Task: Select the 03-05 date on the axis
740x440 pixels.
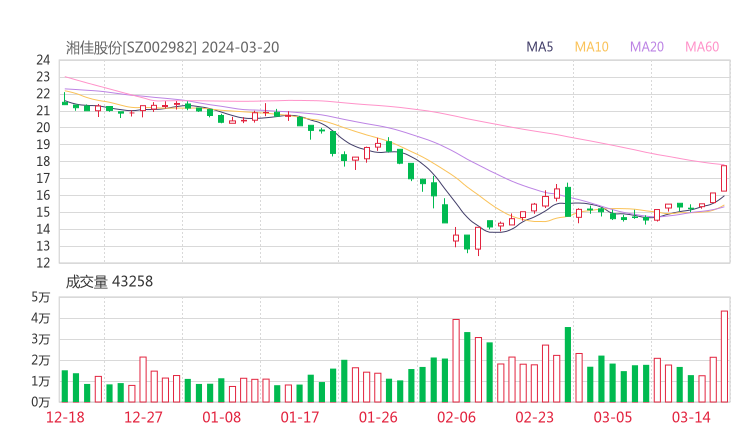Action: (x=612, y=417)
